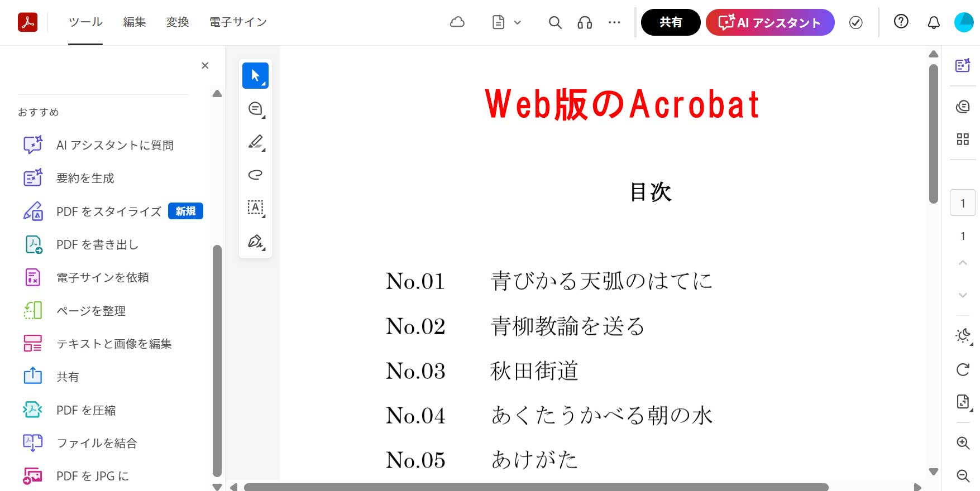Click the おすすめ section label

tap(39, 112)
